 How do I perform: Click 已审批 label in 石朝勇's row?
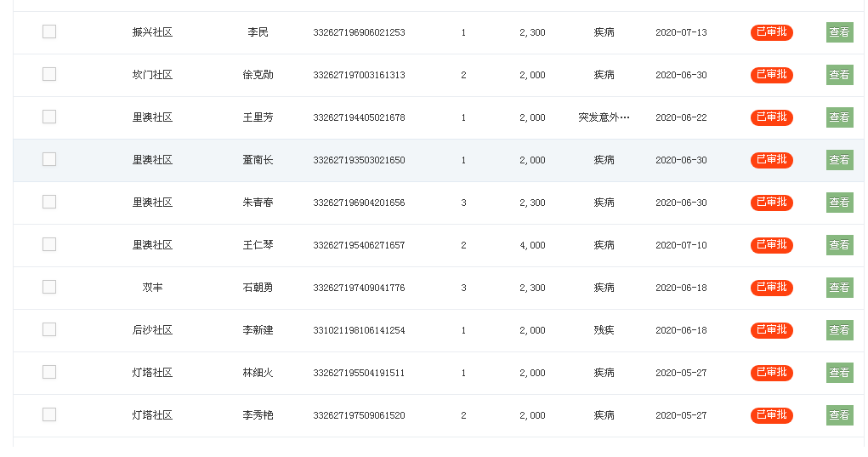(x=771, y=288)
